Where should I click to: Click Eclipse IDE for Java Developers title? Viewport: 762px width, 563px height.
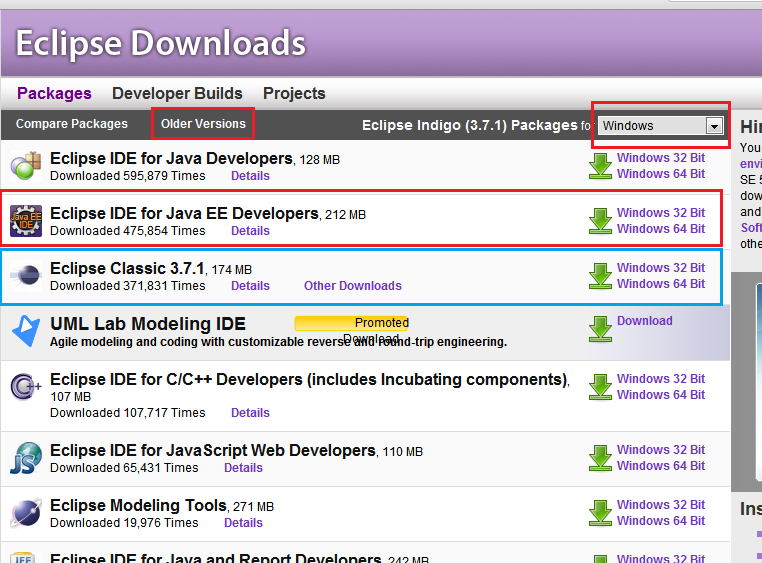pos(172,158)
